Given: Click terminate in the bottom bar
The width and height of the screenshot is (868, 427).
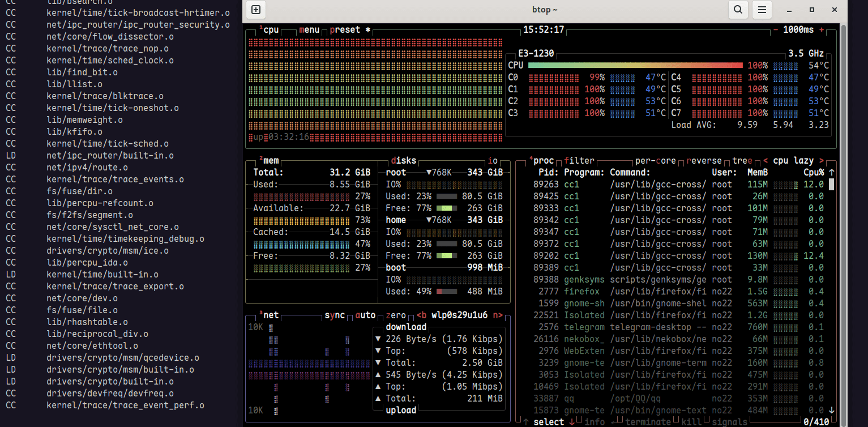Looking at the screenshot, I should click(647, 421).
